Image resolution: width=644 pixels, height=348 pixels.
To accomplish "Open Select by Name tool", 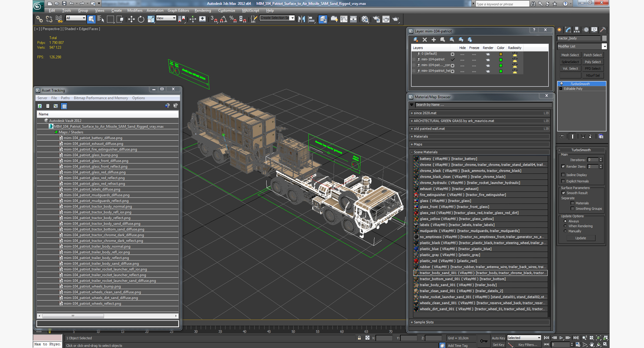I will click(x=101, y=19).
